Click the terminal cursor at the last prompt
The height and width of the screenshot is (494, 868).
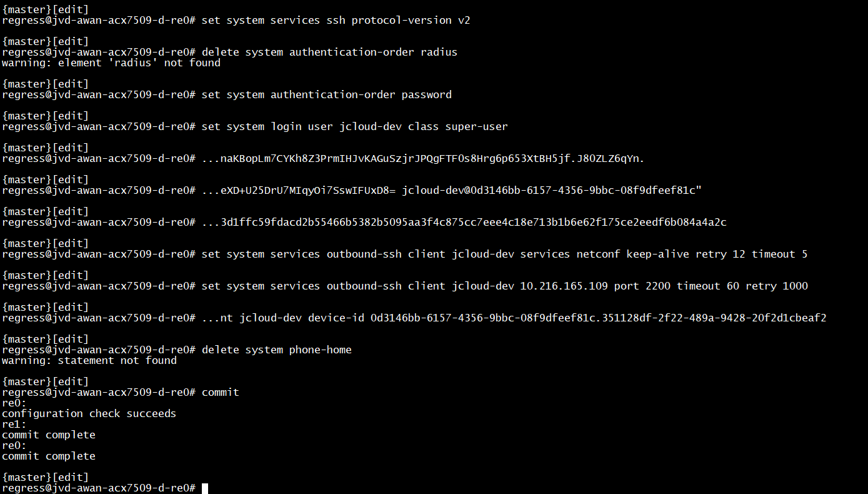[x=204, y=488]
